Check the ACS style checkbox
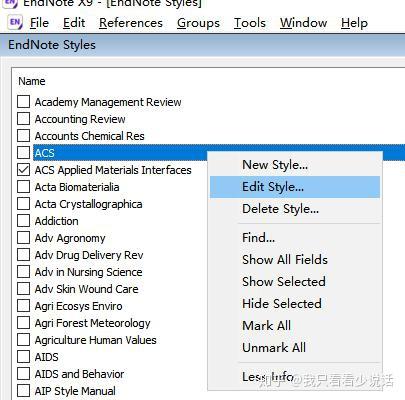The image size is (405, 400). pyautogui.click(x=23, y=153)
